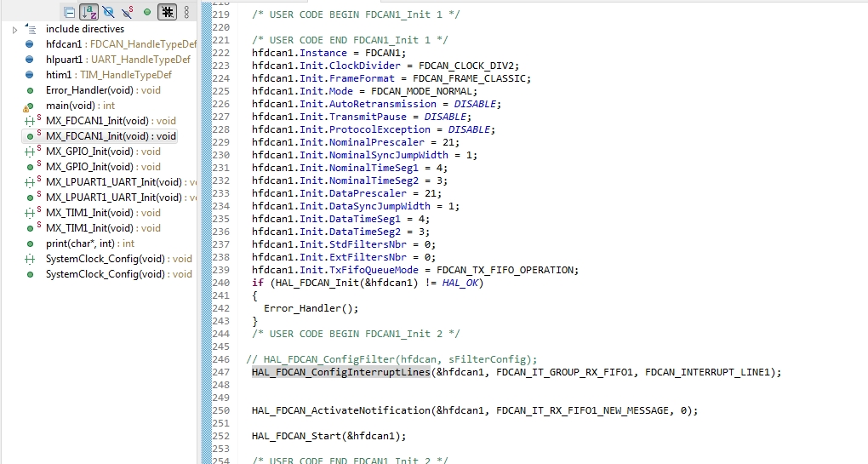The image size is (868, 464).
Task: Collapse all outline entries
Action: pos(69,12)
